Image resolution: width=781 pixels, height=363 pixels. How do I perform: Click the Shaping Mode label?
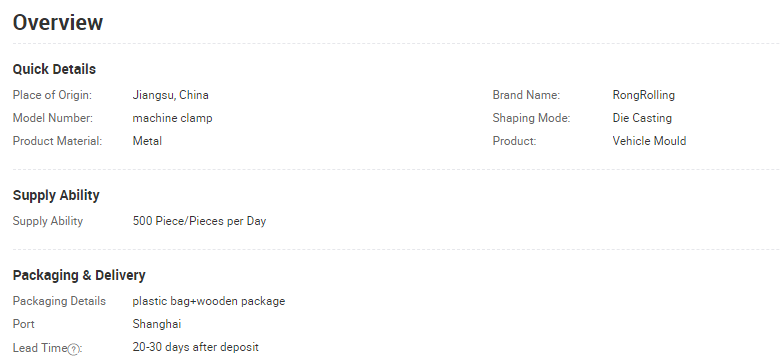531,118
